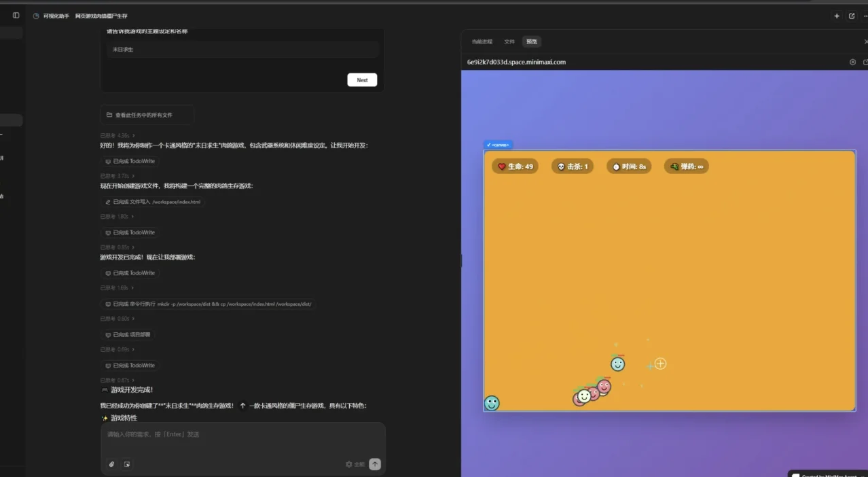Click the Next button
The width and height of the screenshot is (868, 477).
[362, 79]
